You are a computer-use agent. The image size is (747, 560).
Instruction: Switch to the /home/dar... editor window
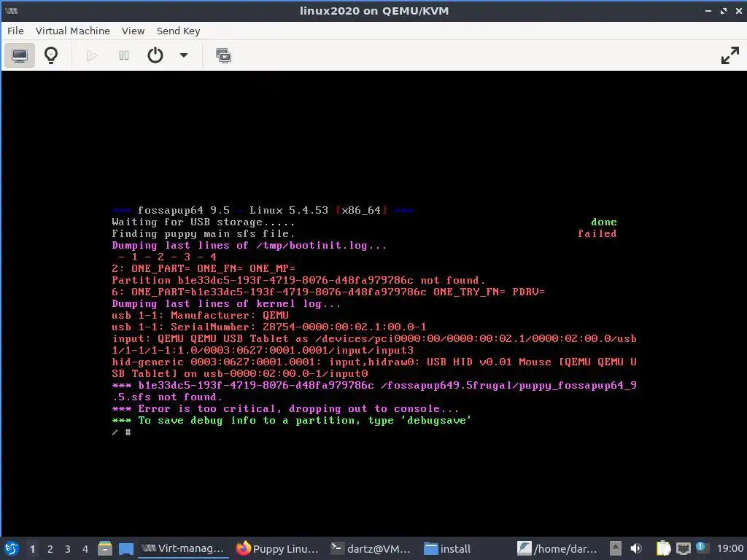(x=558, y=548)
